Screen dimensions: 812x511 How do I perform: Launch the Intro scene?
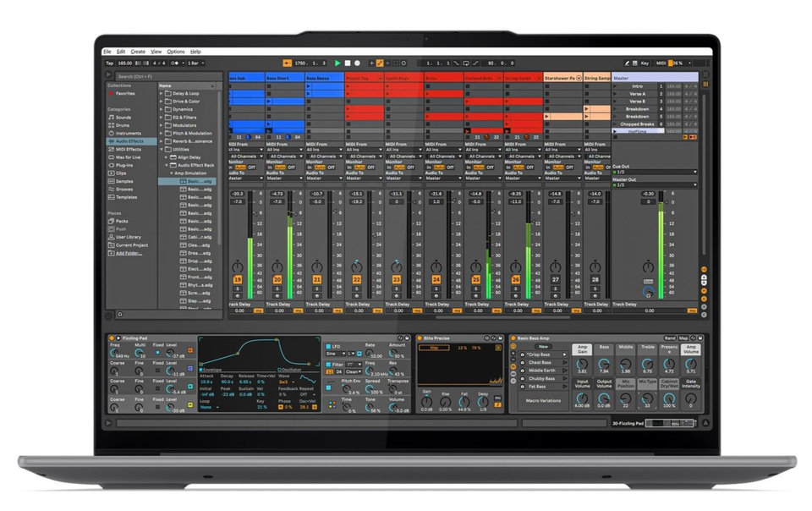[x=637, y=86]
